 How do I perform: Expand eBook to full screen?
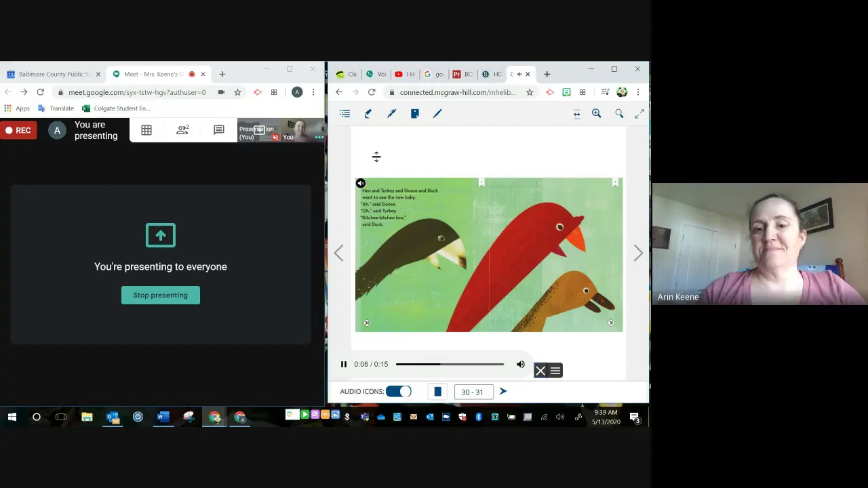[x=639, y=114]
